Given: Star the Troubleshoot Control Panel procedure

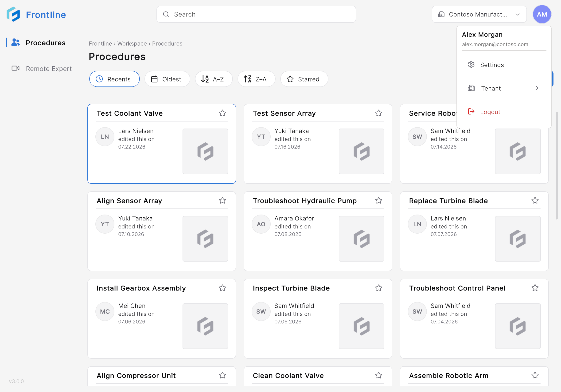Looking at the screenshot, I should (x=535, y=288).
